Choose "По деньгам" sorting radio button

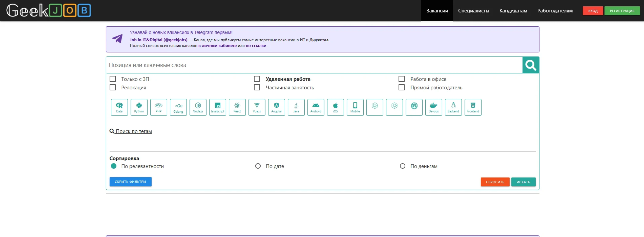(x=402, y=166)
